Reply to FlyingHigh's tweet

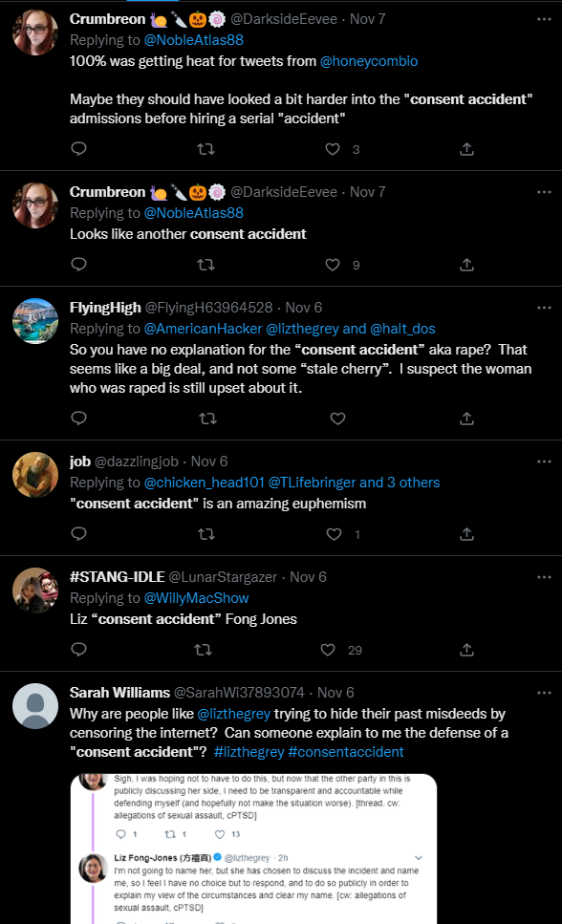click(x=78, y=418)
